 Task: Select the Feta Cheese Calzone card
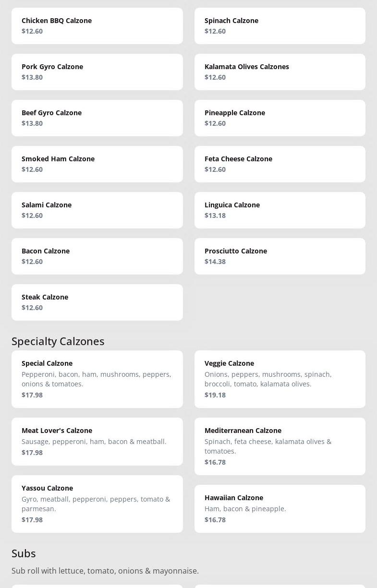tap(280, 164)
